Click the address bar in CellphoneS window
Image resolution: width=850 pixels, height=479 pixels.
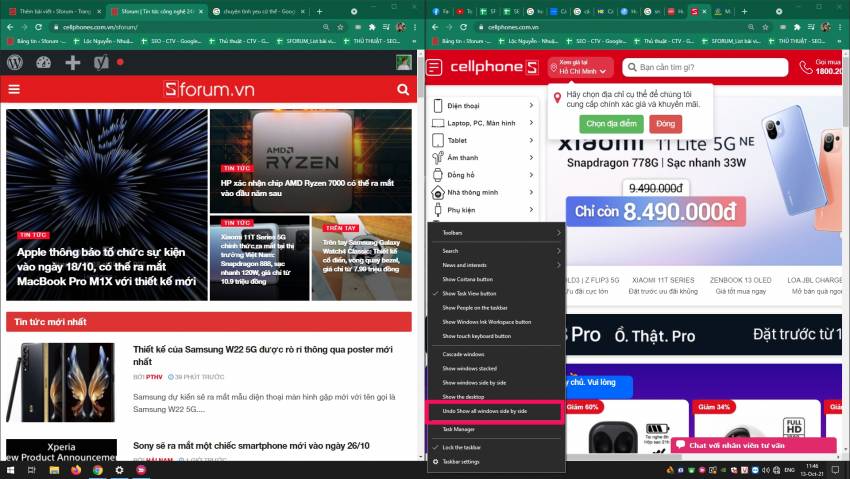(x=610, y=27)
